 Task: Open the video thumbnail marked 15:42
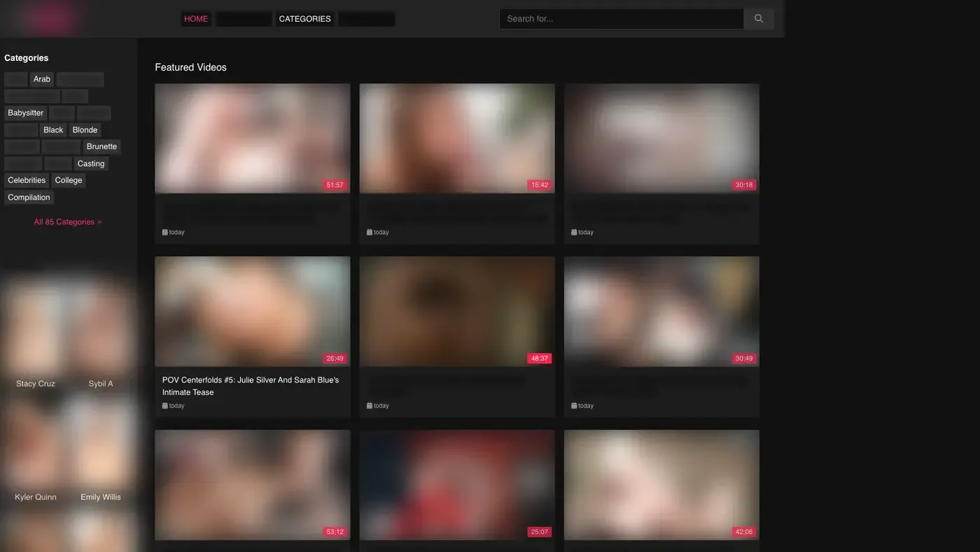(x=457, y=138)
